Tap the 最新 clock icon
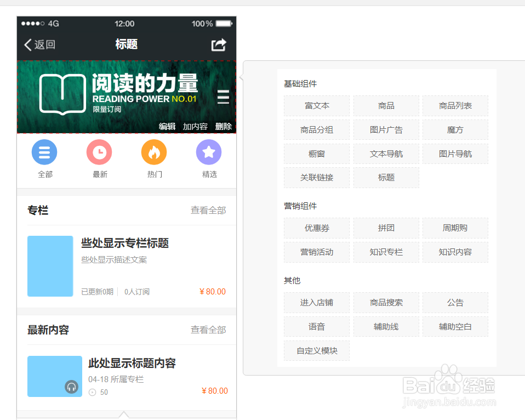Viewport: 525px width, 420px height. click(x=99, y=152)
